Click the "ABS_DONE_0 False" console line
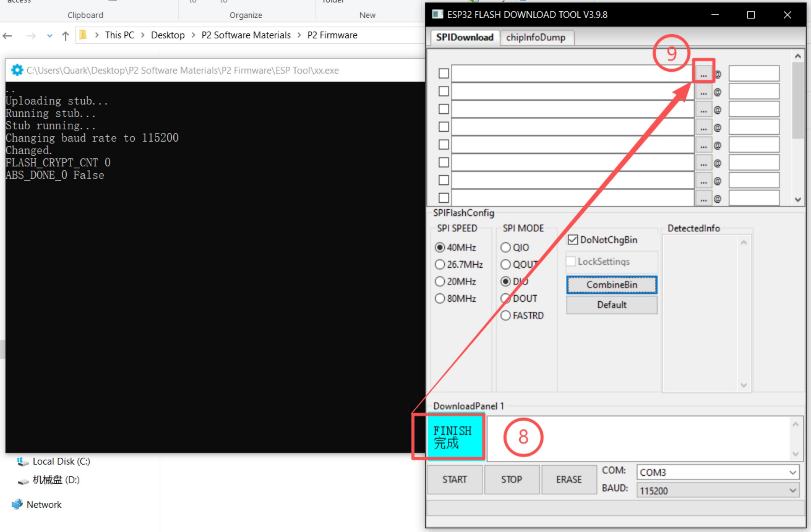 click(x=55, y=175)
